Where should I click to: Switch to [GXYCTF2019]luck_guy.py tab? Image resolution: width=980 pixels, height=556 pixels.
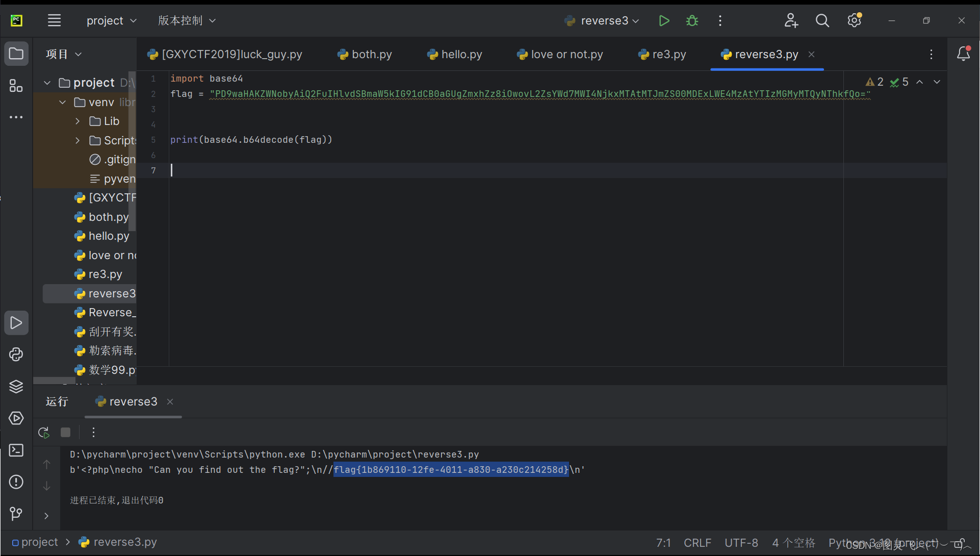coord(225,55)
